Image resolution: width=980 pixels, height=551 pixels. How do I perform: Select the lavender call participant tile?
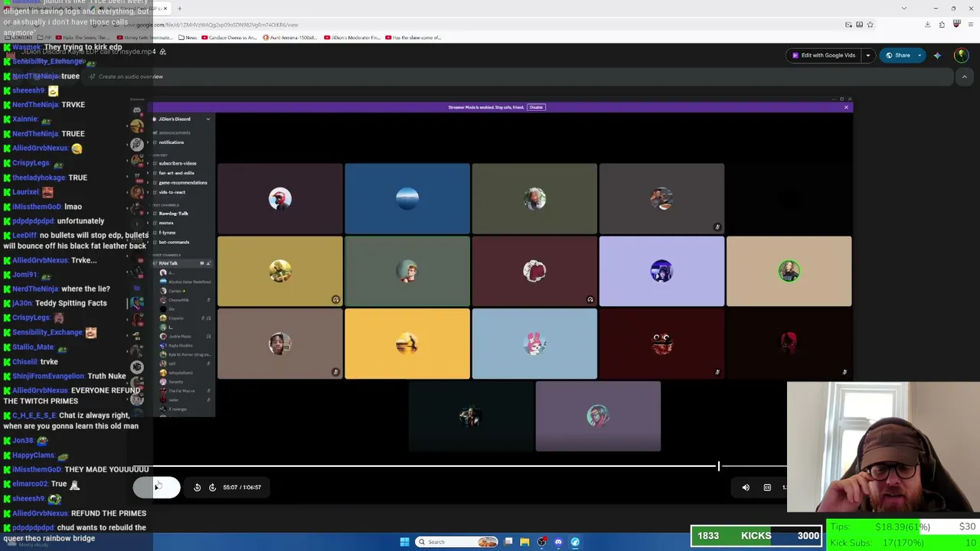point(661,271)
